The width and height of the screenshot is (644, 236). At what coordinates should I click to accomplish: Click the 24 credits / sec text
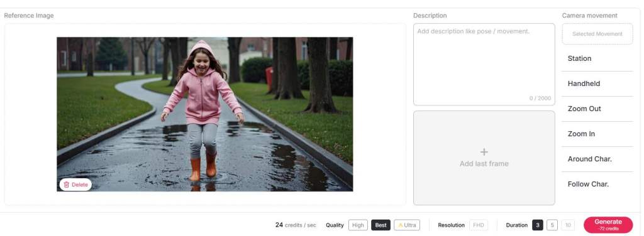pyautogui.click(x=296, y=225)
